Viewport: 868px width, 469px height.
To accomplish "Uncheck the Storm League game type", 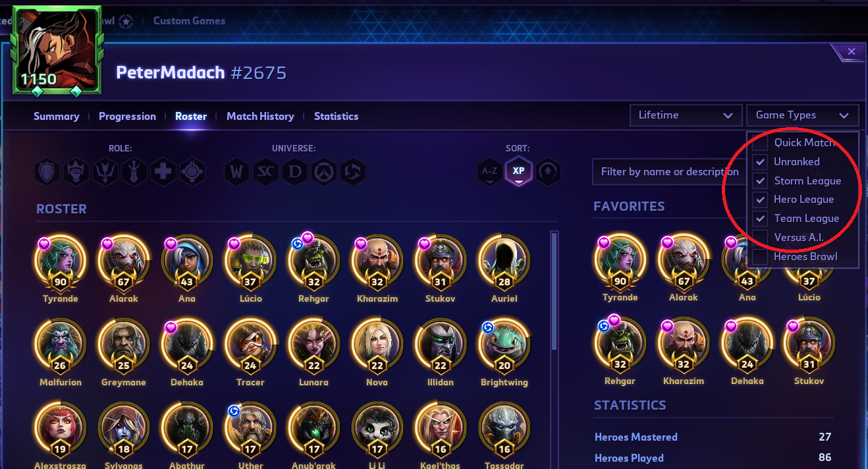I will pos(760,180).
